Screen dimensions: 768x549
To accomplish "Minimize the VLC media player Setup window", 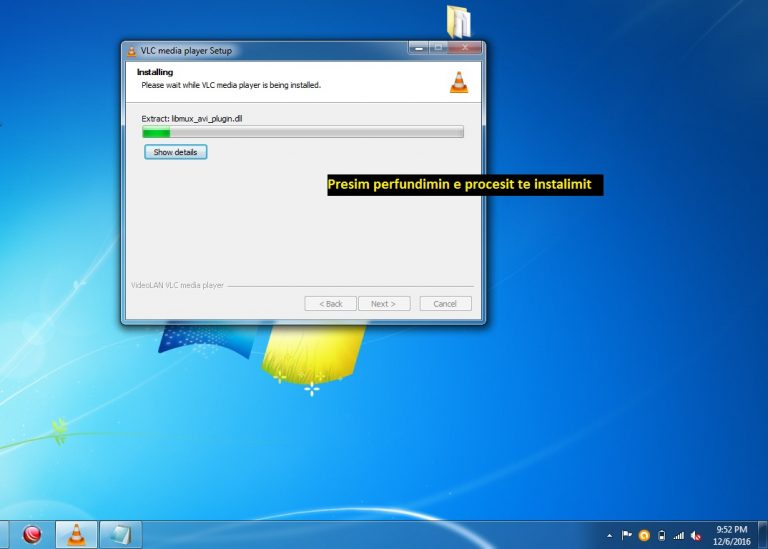I will click(419, 48).
